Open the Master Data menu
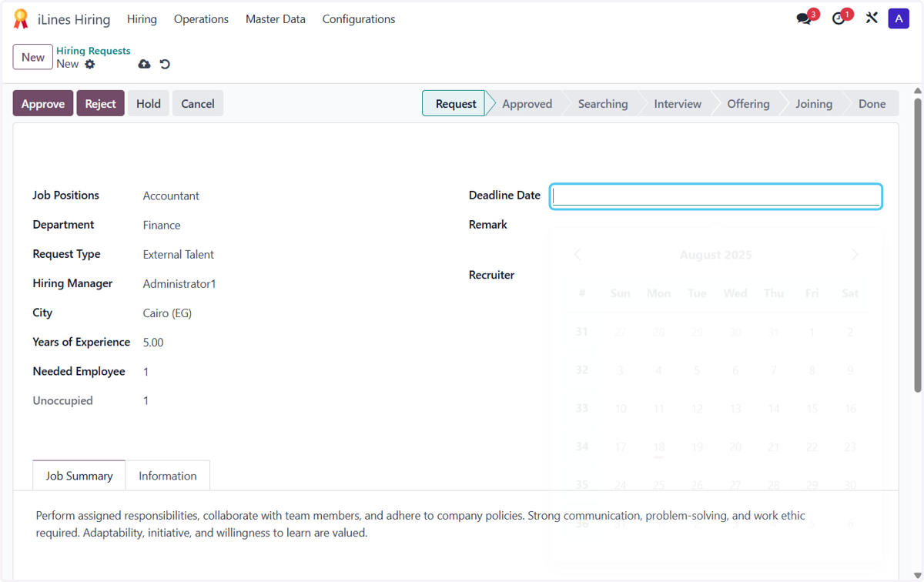 click(x=276, y=19)
